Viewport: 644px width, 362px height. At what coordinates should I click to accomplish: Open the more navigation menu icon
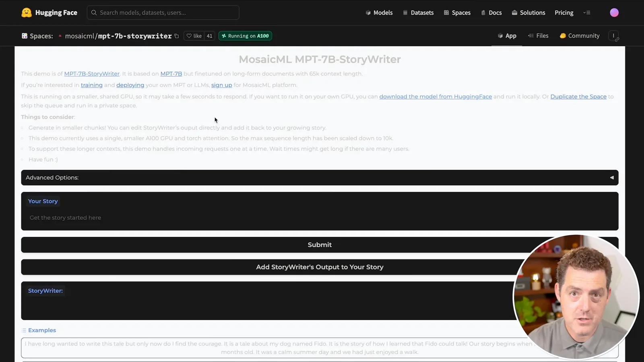coord(587,12)
